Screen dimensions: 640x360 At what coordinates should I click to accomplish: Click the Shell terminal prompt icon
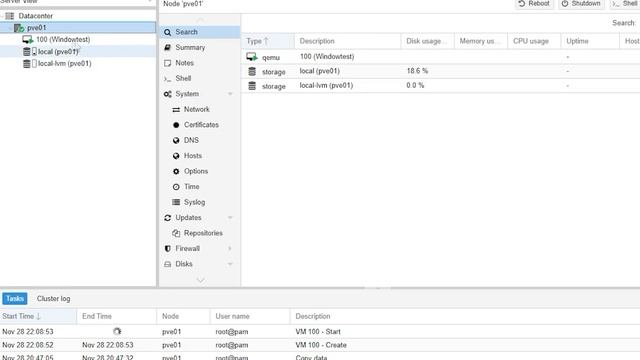(167, 78)
